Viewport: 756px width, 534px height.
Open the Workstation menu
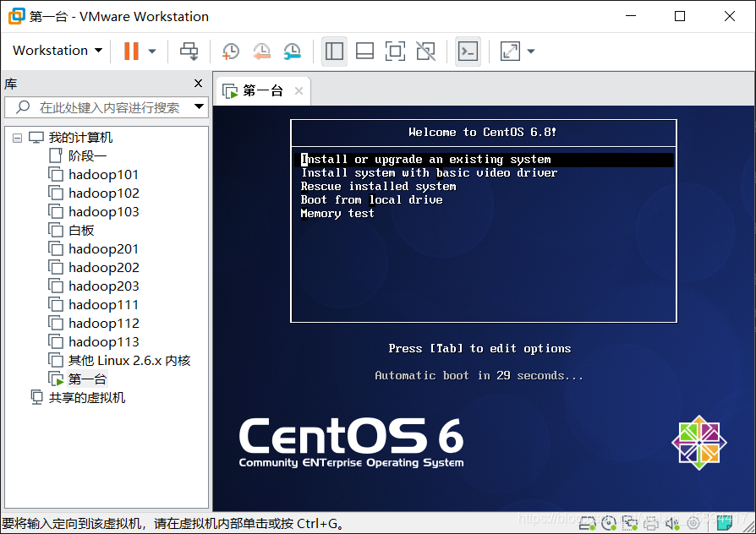pyautogui.click(x=58, y=51)
